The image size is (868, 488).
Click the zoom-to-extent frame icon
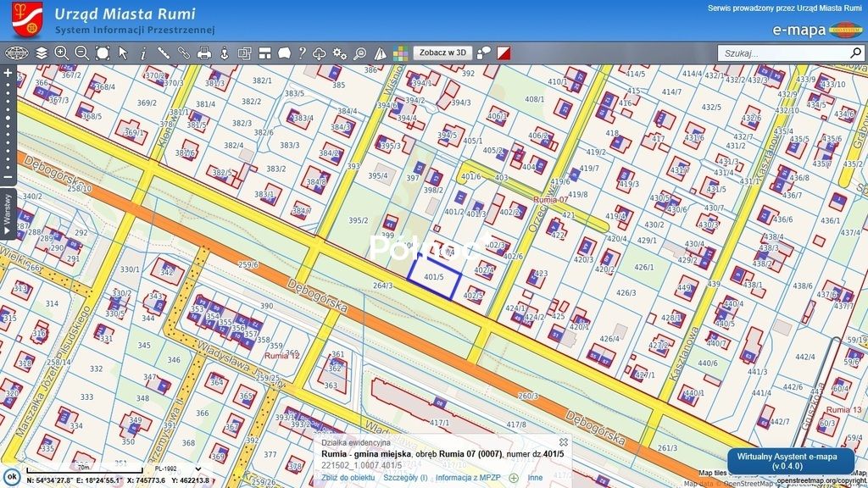103,53
